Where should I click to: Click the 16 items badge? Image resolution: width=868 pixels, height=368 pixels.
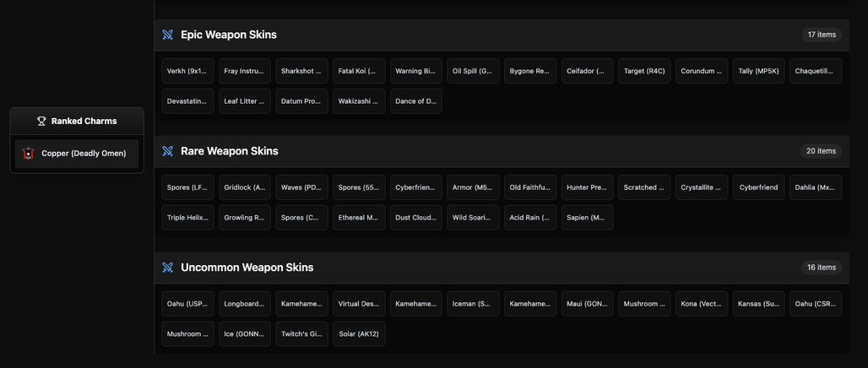(822, 268)
